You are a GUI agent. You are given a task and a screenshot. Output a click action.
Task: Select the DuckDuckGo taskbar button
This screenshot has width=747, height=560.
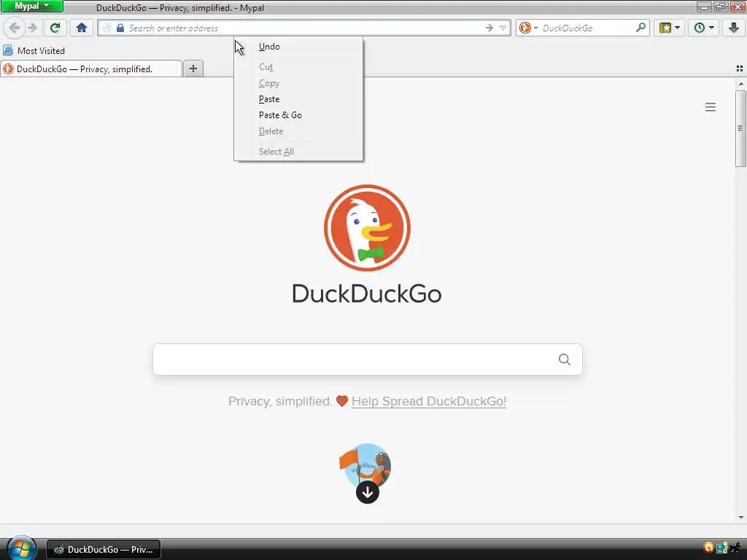point(104,550)
